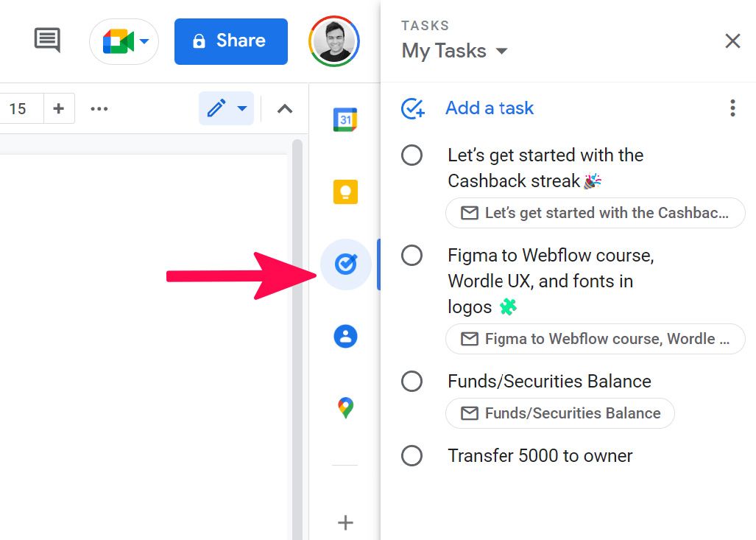
Task: Open Google Maps from the side panel
Action: tap(345, 406)
